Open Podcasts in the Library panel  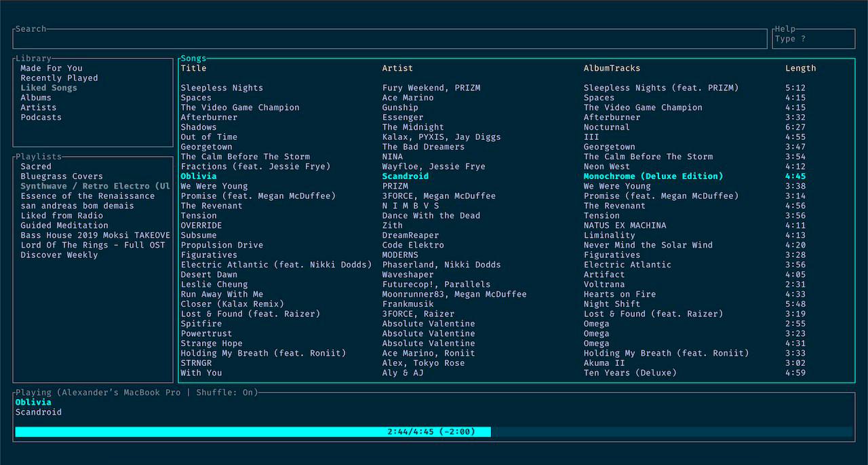41,117
